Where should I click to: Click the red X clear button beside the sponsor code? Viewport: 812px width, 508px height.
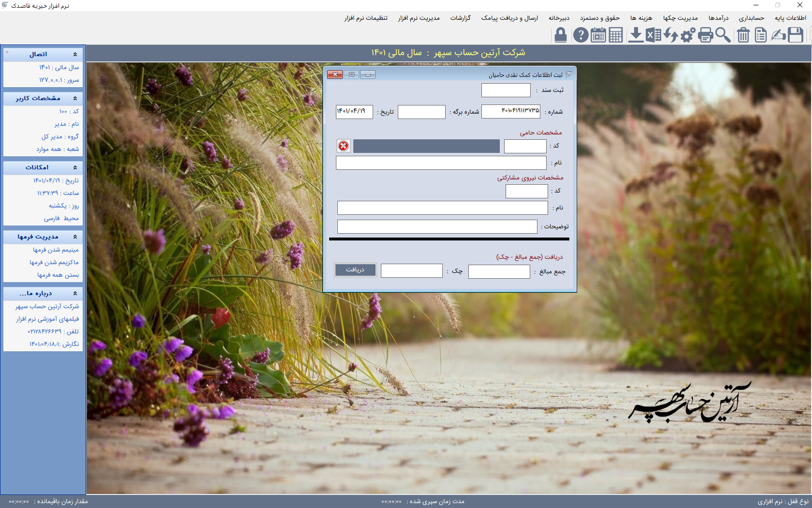click(x=343, y=146)
